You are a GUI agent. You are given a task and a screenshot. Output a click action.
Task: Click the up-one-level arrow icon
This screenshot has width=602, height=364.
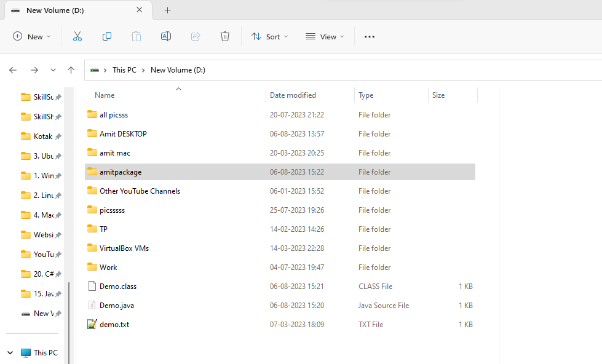(71, 70)
